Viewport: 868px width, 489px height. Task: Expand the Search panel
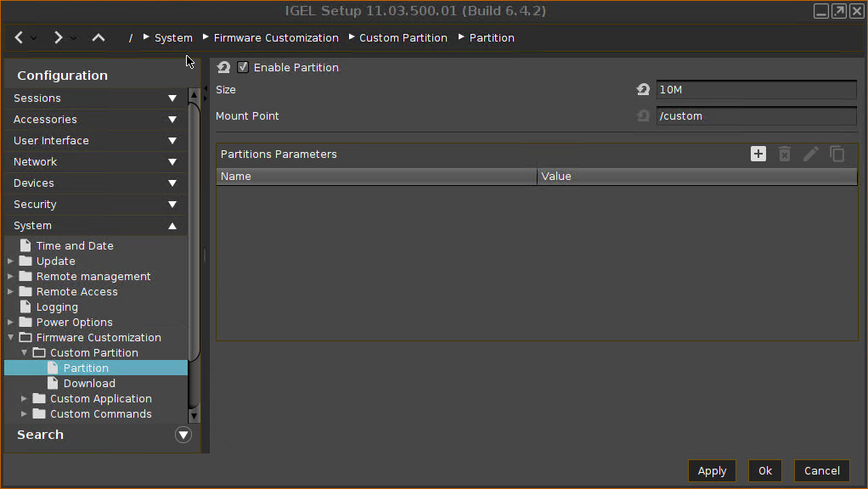[x=183, y=435]
